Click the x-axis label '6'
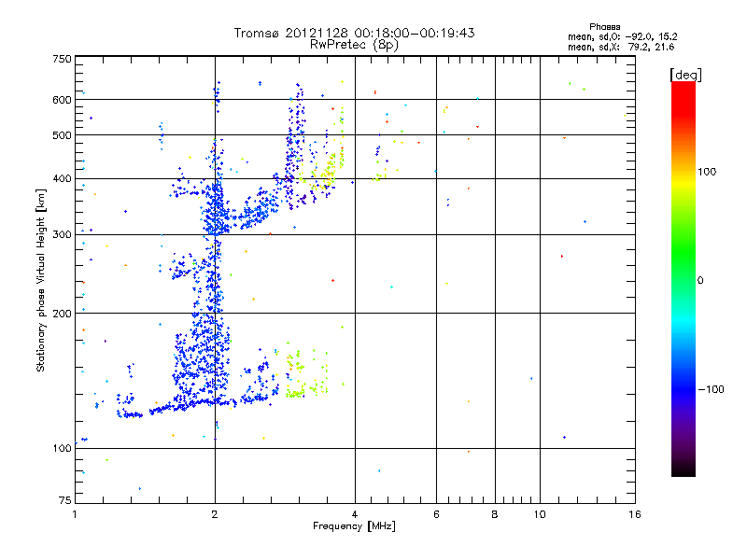This screenshot has width=747, height=560. (x=436, y=514)
